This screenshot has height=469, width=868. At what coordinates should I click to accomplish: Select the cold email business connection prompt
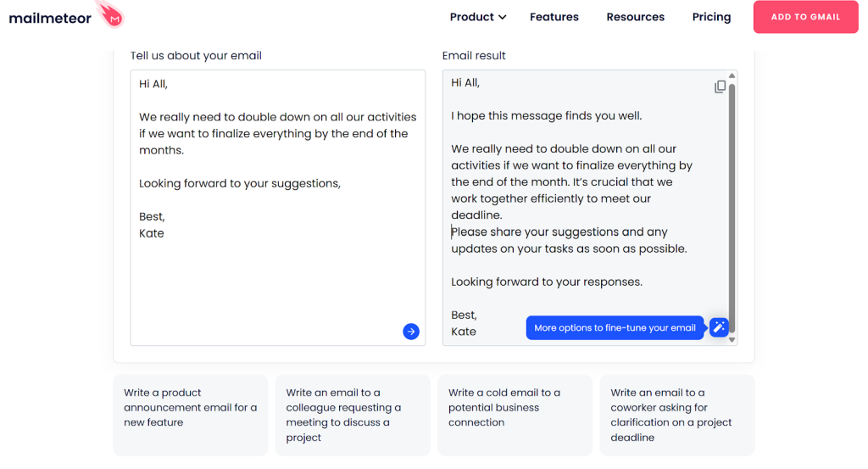pyautogui.click(x=515, y=415)
